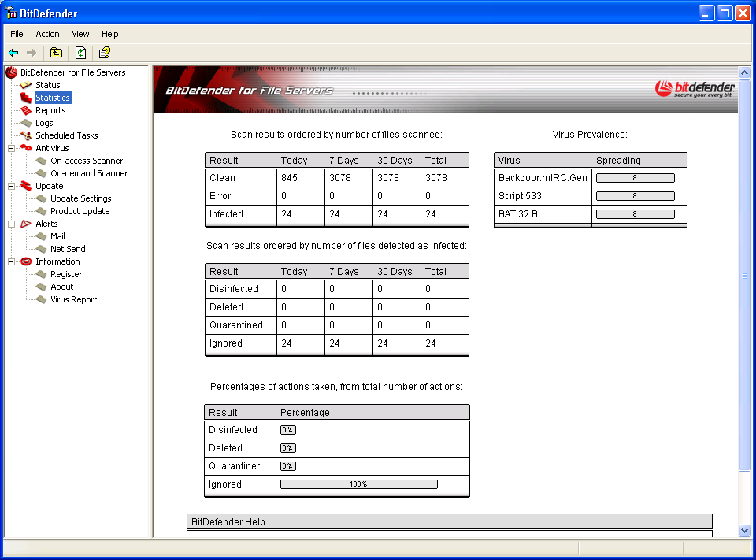Image resolution: width=756 pixels, height=560 pixels.
Task: Select the On-demand Scanner tree item
Action: [89, 173]
